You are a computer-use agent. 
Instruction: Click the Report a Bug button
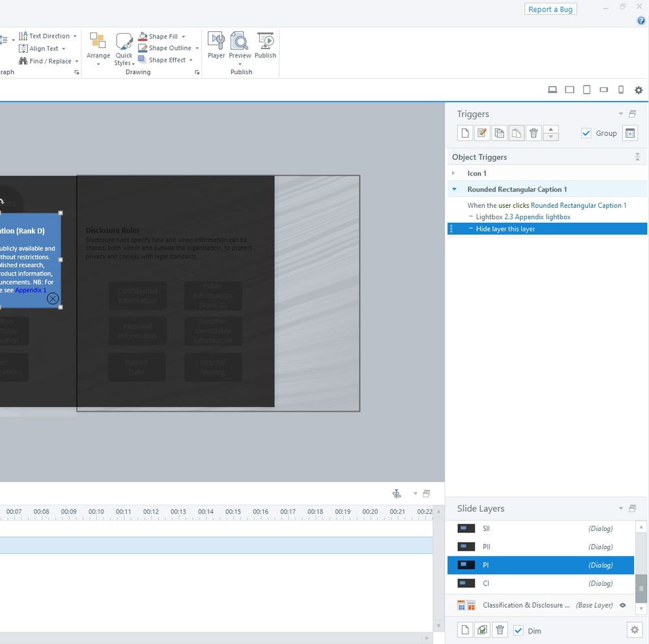point(550,9)
